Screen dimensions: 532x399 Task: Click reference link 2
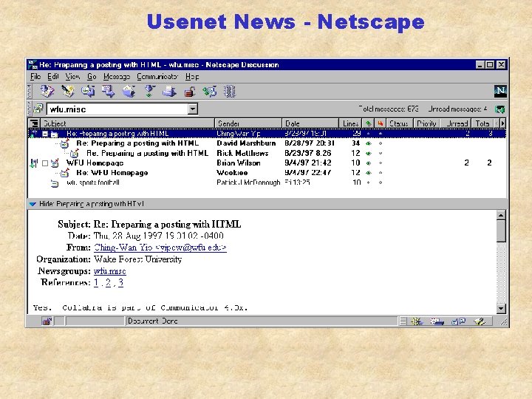point(108,282)
